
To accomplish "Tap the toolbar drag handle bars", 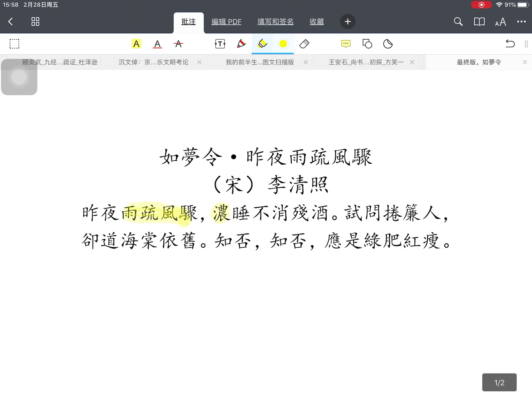I will coord(526,44).
